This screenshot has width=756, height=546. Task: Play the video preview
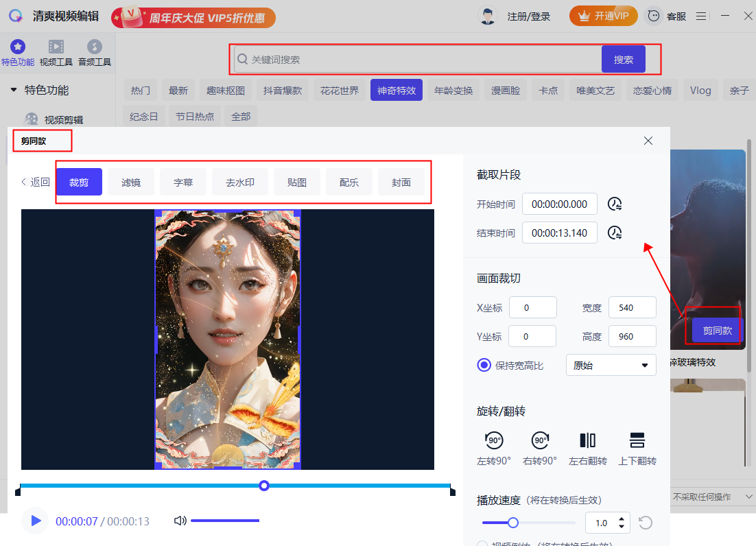pos(35,521)
